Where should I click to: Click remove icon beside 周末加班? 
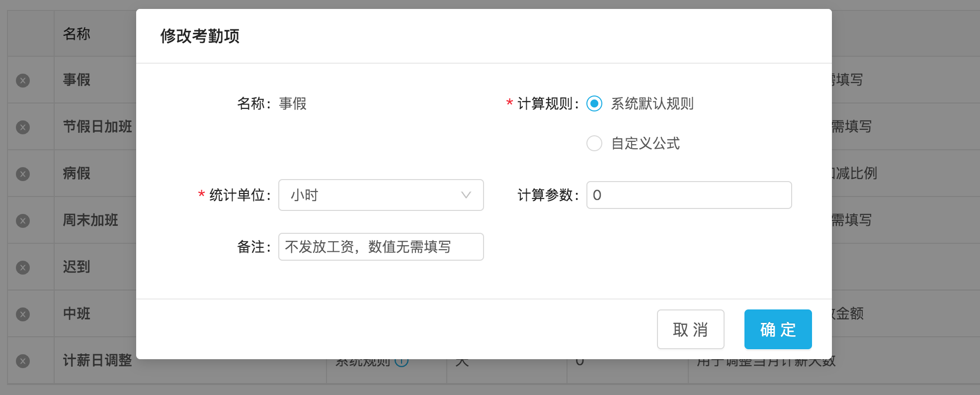[x=23, y=221]
